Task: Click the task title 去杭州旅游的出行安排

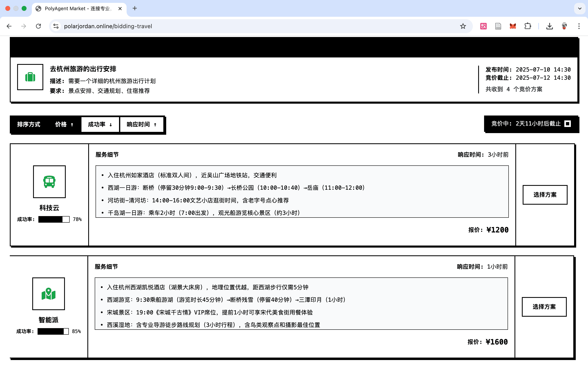Action: tap(83, 69)
